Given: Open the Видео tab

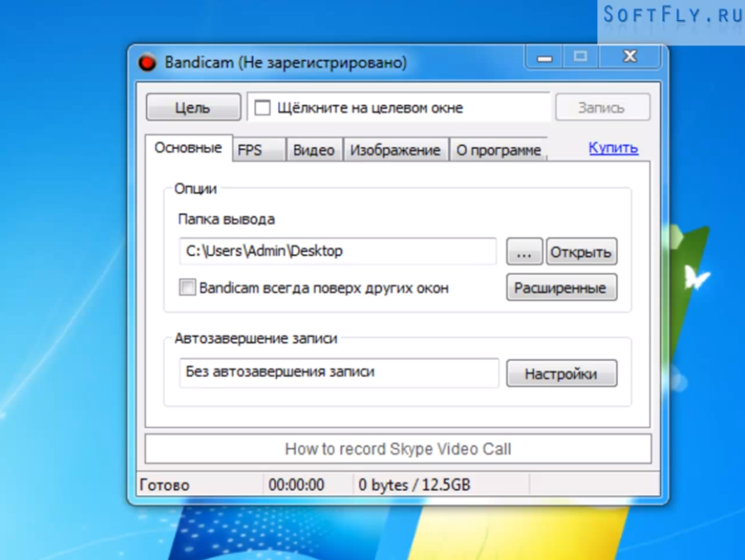Looking at the screenshot, I should [x=314, y=150].
